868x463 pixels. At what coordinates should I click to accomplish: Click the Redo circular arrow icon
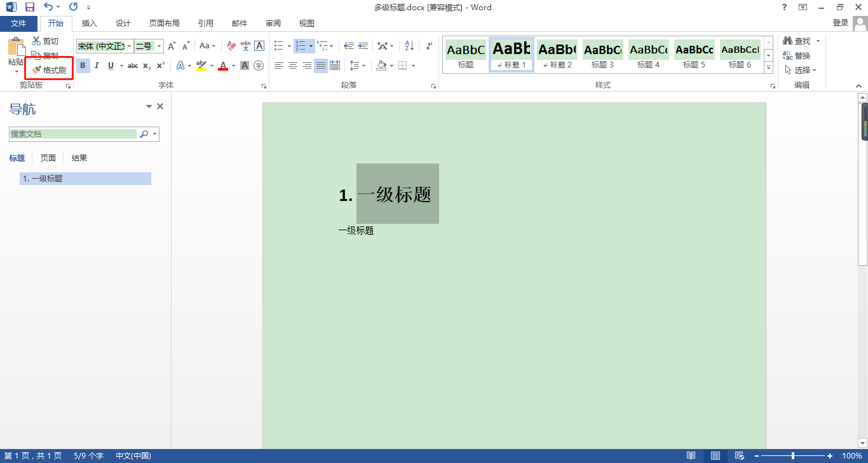tap(73, 7)
